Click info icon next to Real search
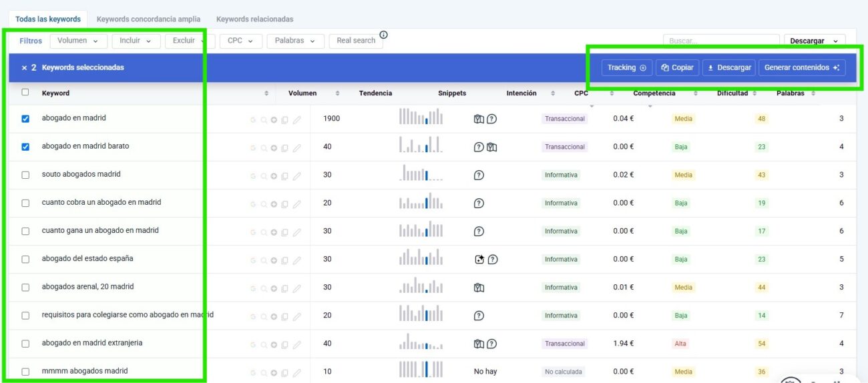Image resolution: width=868 pixels, height=383 pixels. 383,35
